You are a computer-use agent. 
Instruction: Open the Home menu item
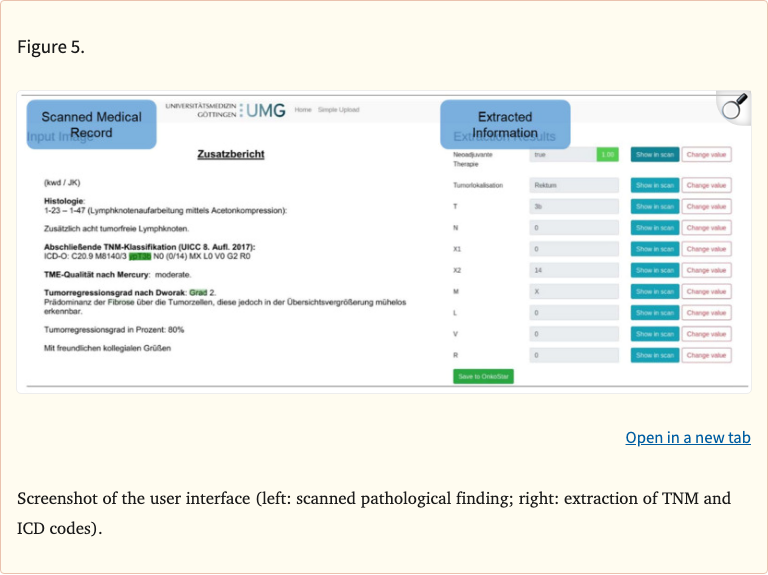[x=303, y=110]
